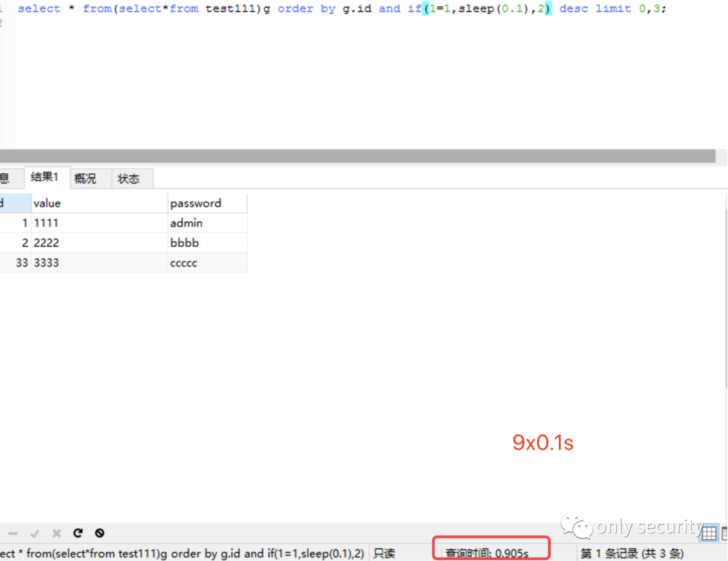
Task: Select the value cell 2222
Action: pyautogui.click(x=99, y=243)
